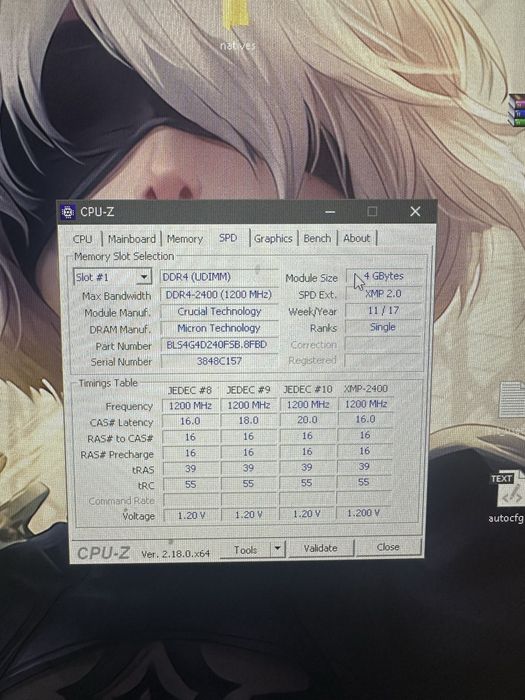Click the empty Correction field
The height and width of the screenshot is (700, 525).
coord(384,344)
